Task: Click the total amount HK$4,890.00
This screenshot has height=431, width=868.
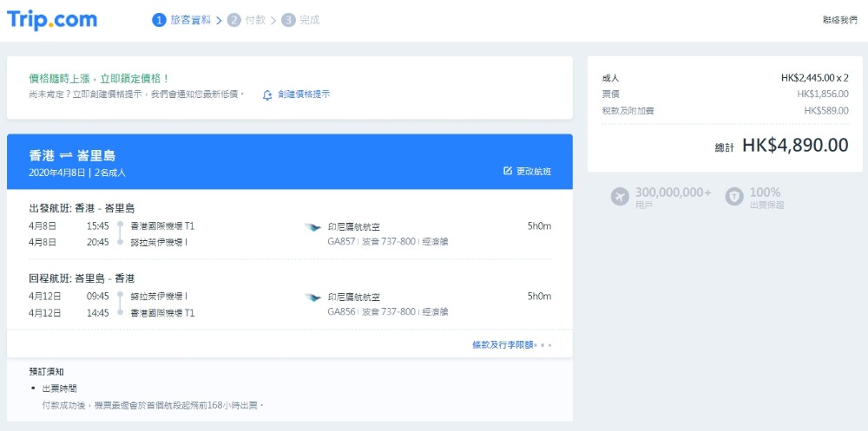Action: point(794,146)
